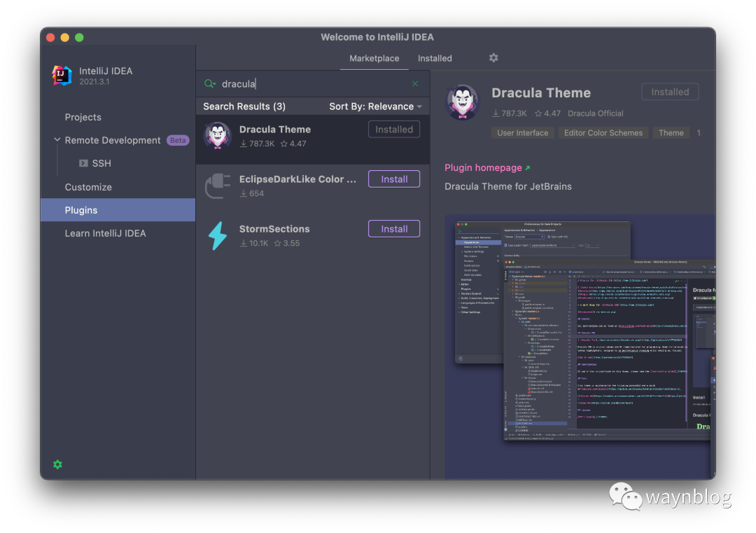Screen dimensions: 756x533
Task: Click the green settings gear in sidebar
Action: click(58, 464)
